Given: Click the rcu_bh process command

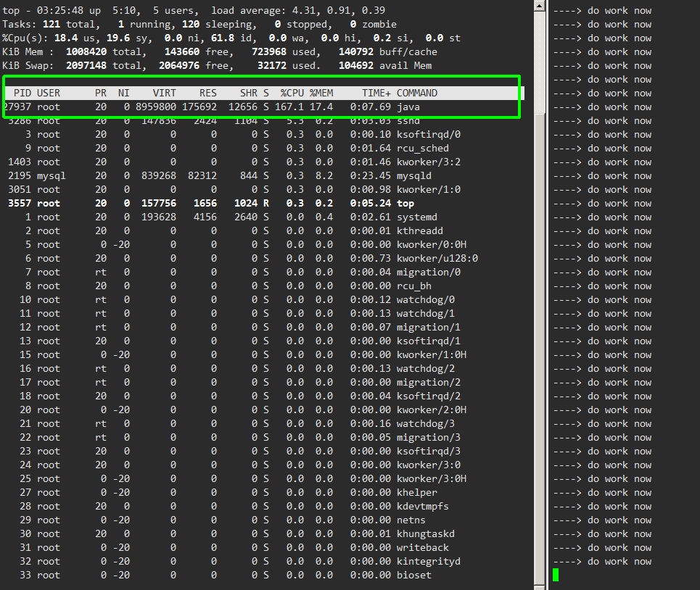Looking at the screenshot, I should (x=414, y=286).
